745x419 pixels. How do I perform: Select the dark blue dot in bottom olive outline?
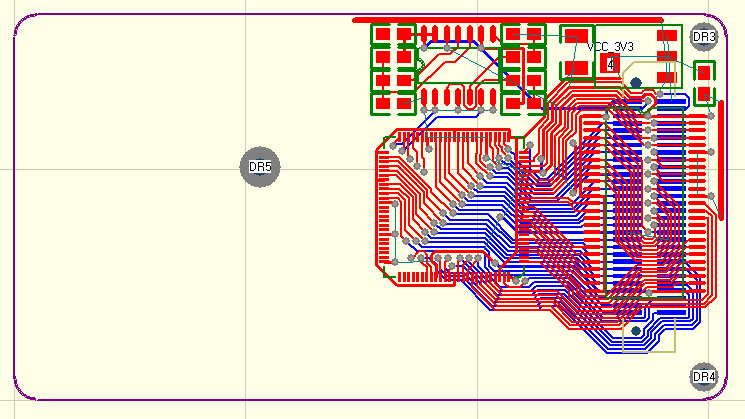click(x=634, y=331)
